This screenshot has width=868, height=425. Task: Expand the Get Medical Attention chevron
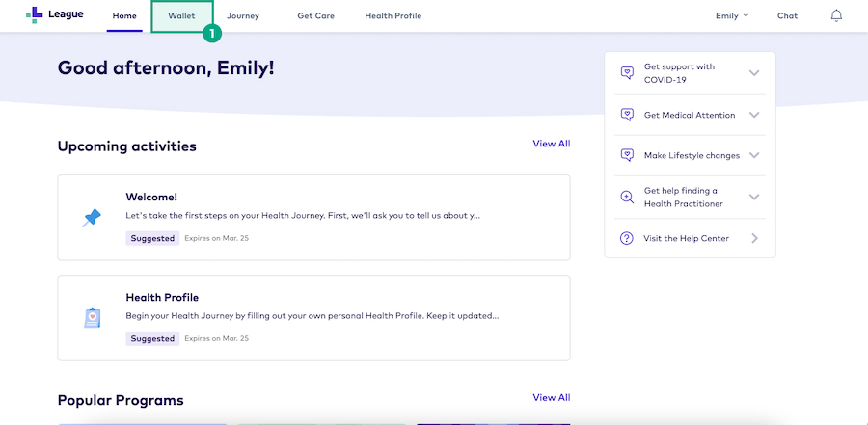coord(754,115)
